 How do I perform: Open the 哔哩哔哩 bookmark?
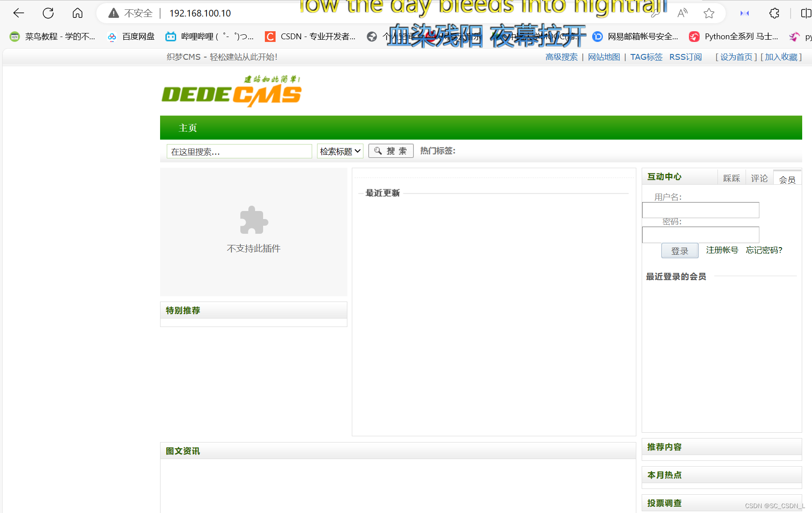[x=210, y=37]
